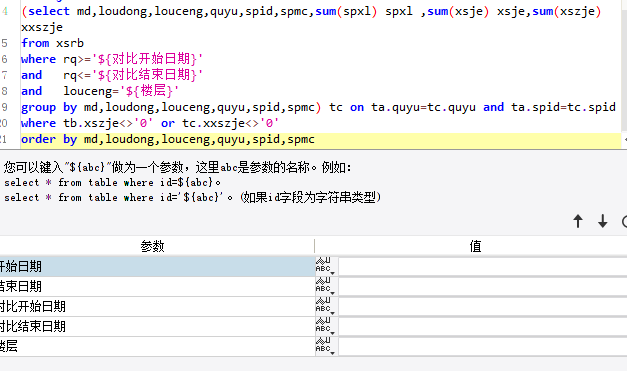Click value field of 结束日期 row
This screenshot has width=627, height=371.
click(483, 287)
